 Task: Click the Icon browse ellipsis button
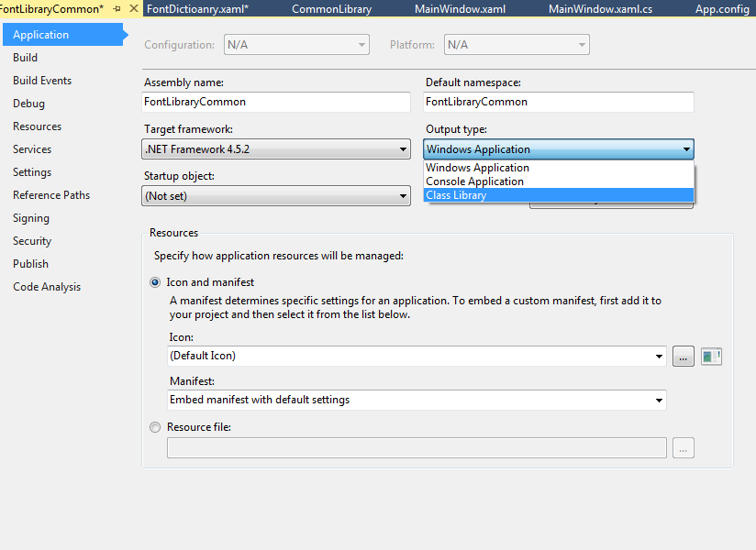click(x=683, y=356)
